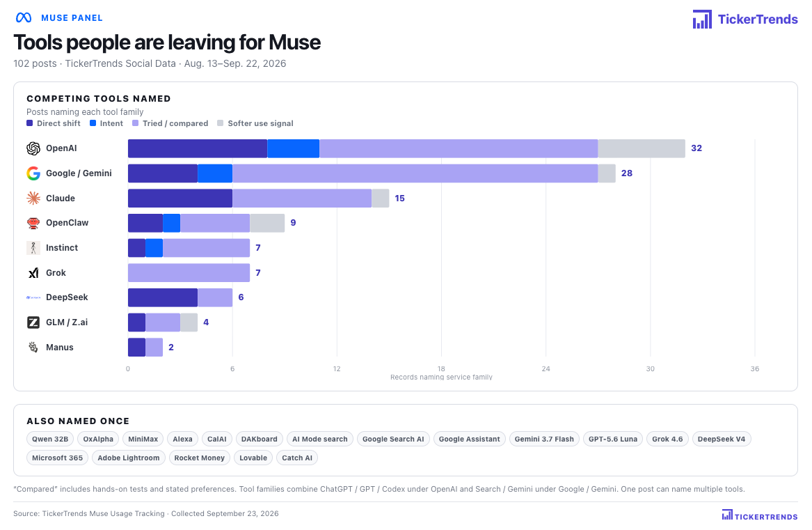Click the Direct shift legend swatch

pyautogui.click(x=29, y=123)
